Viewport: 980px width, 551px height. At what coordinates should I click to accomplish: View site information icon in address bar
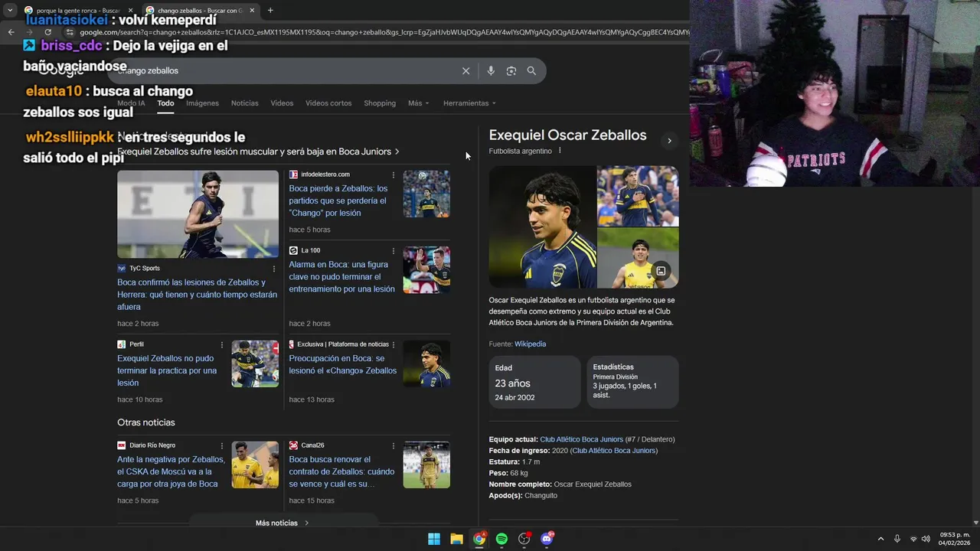tap(70, 32)
